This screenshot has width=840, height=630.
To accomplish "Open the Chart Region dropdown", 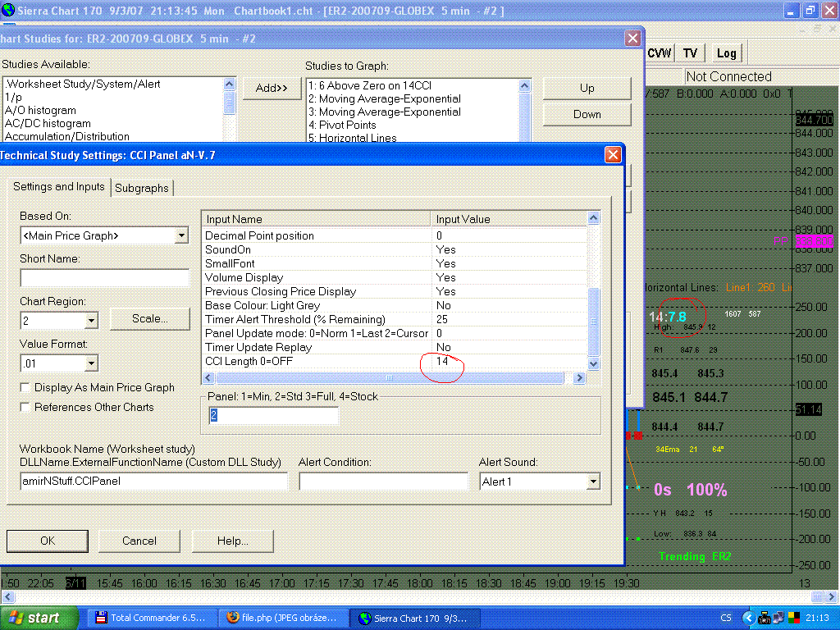I will 91,320.
